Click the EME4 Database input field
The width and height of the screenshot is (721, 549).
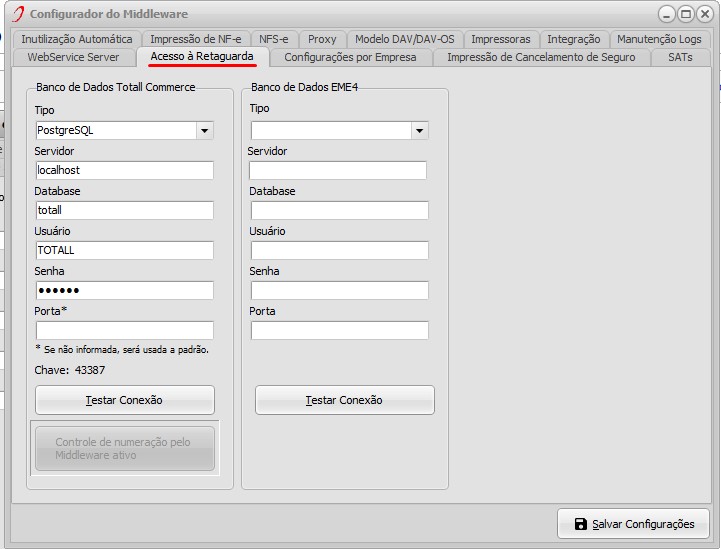click(x=339, y=210)
